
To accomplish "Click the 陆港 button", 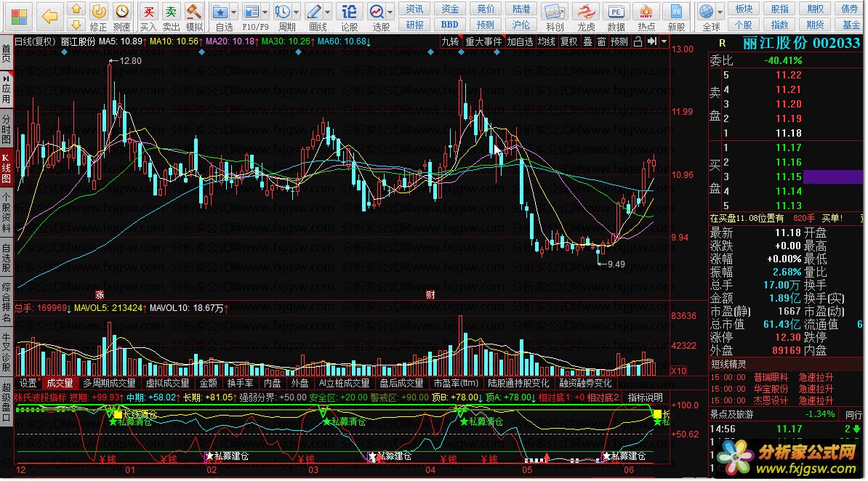I will pyautogui.click(x=521, y=9).
